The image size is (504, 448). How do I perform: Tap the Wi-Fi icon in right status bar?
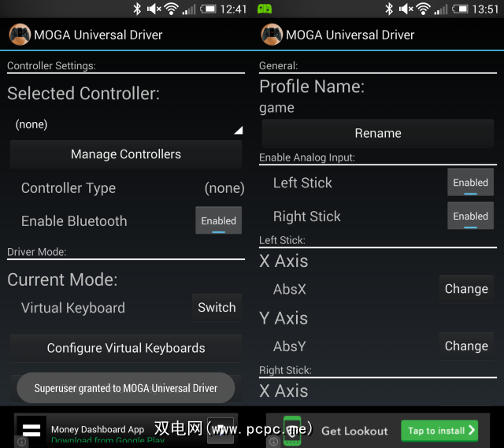tap(424, 9)
